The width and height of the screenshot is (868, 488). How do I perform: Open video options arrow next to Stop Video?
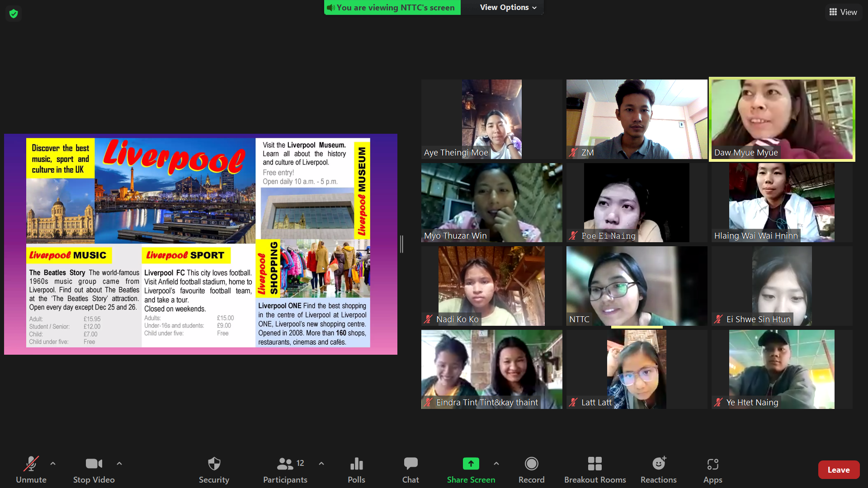pos(119,464)
